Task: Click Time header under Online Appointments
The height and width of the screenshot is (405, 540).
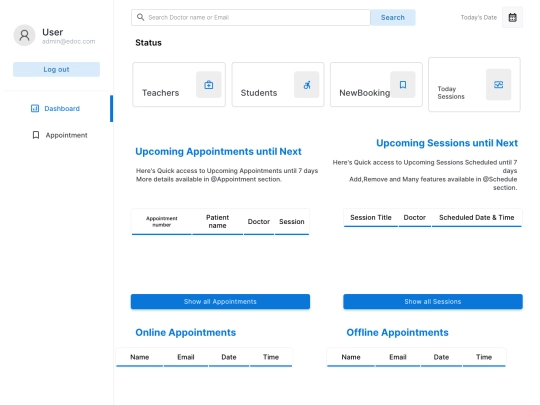Action: (271, 357)
